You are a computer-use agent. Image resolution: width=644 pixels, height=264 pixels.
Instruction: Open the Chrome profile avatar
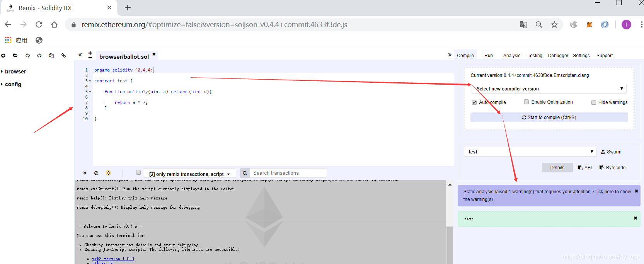626,24
